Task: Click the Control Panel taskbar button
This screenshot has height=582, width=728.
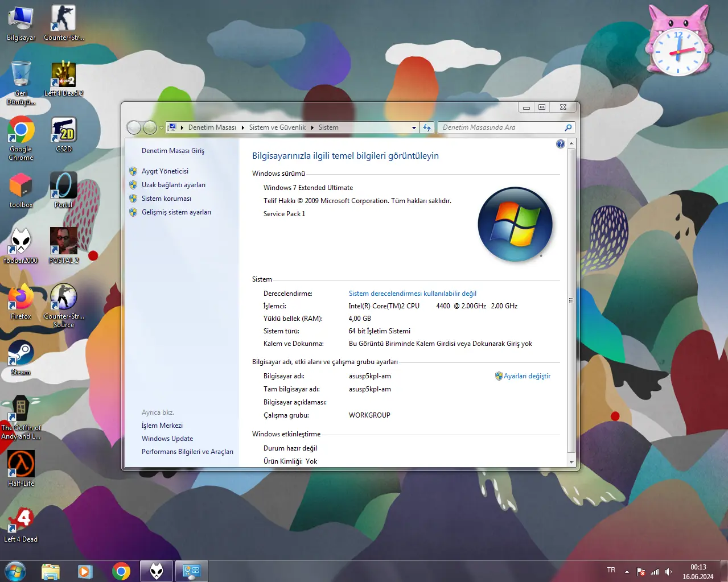Action: (192, 571)
